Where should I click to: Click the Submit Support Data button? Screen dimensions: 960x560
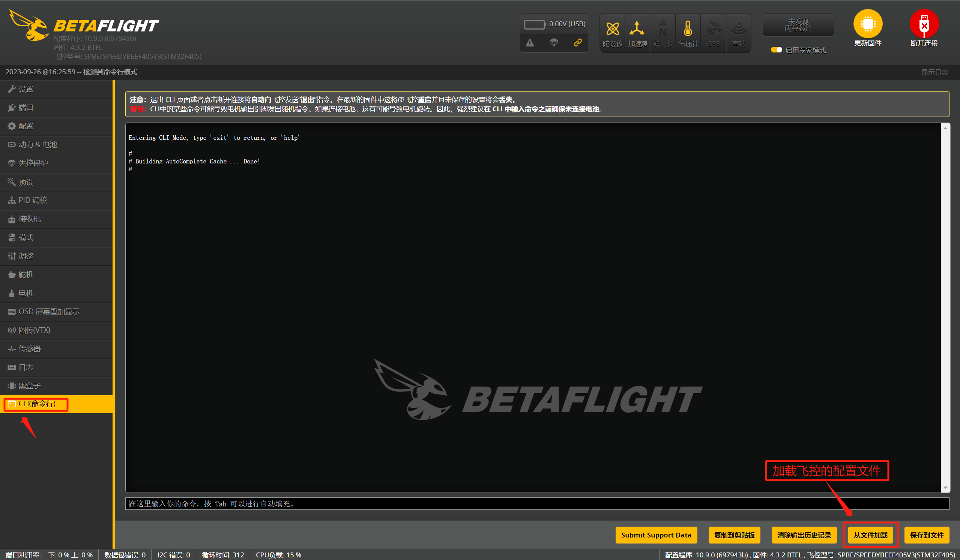click(656, 535)
